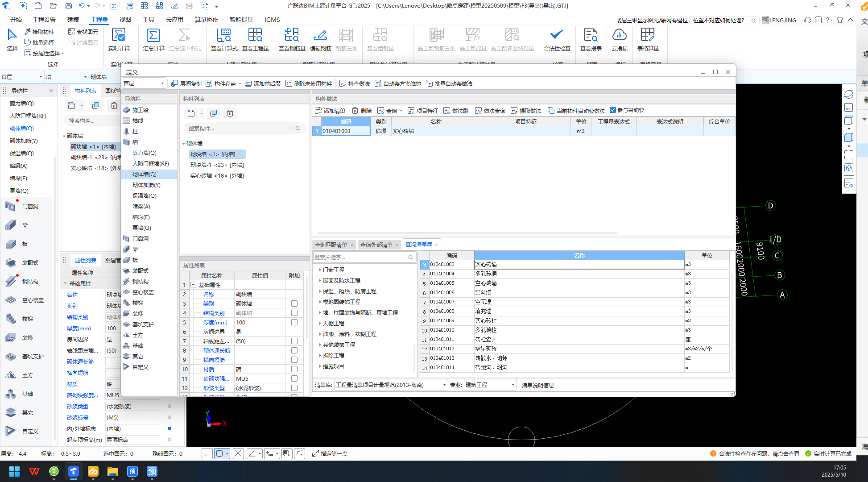The image size is (868, 482).
Task: Open 墙 component type dropdown in main toolbar
Action: click(x=66, y=77)
